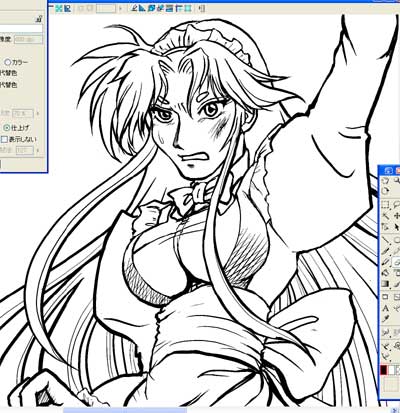Click the blue grid icon in the top toolbar
Viewport: 400px width, 413px height.
(59, 8)
